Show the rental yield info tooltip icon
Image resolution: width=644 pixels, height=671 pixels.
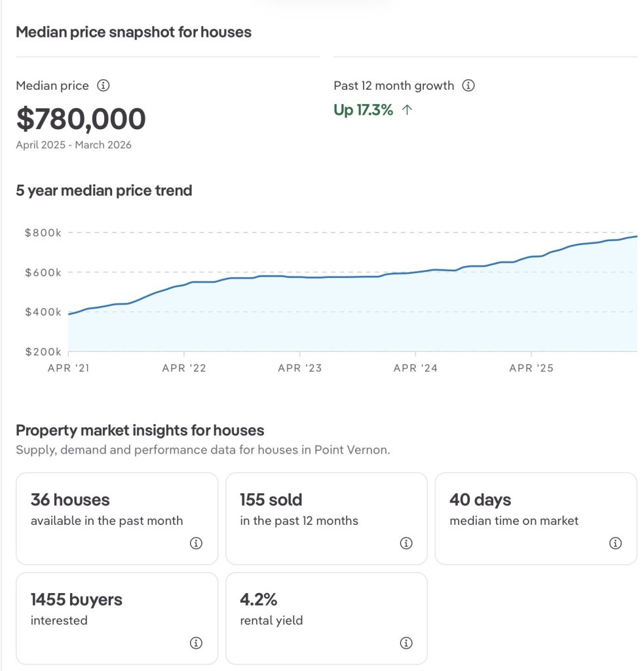[x=406, y=643]
